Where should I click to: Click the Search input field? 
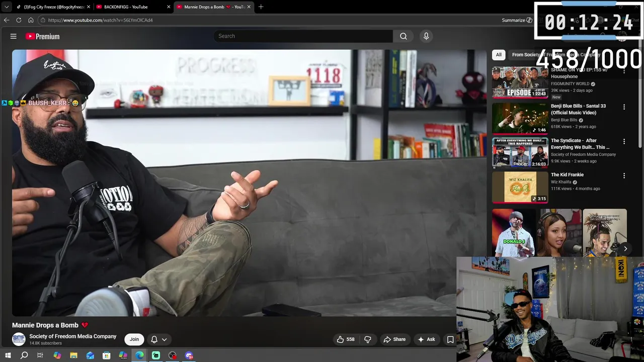[303, 36]
